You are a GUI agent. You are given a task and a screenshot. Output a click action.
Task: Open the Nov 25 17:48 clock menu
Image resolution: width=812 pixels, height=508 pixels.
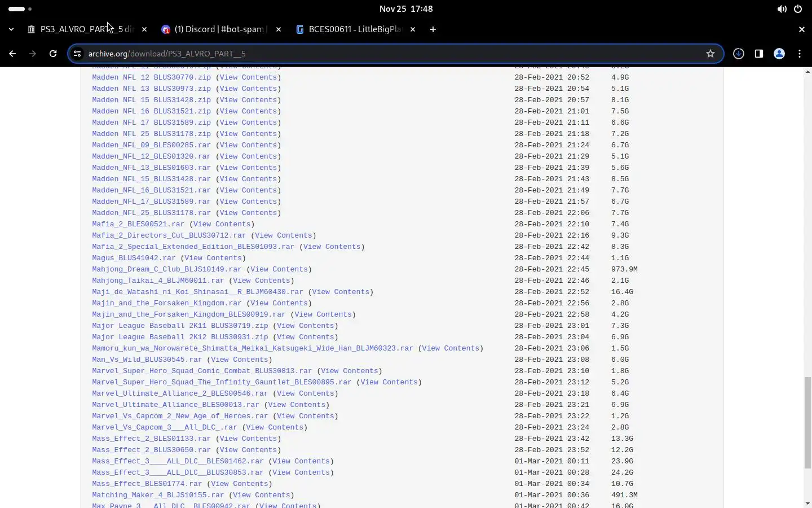click(x=406, y=9)
